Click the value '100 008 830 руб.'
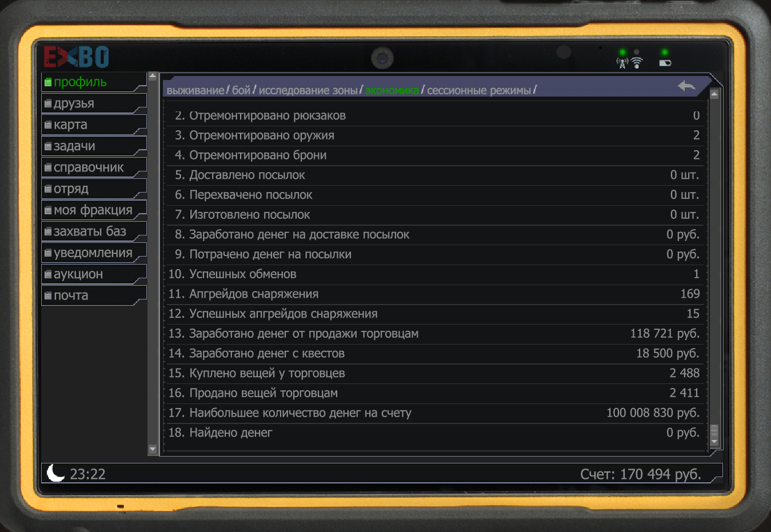The image size is (771, 532). click(x=653, y=413)
